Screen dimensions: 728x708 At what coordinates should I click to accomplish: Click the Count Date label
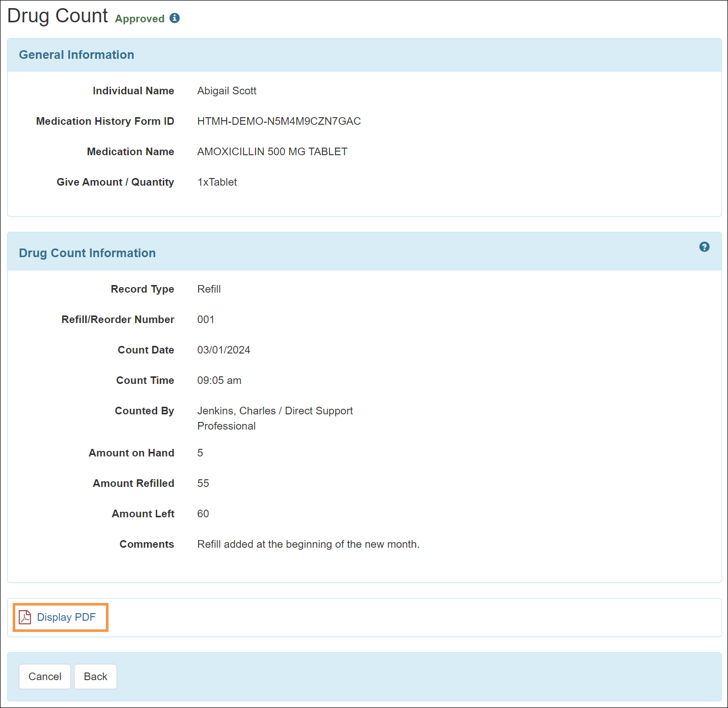pos(146,350)
